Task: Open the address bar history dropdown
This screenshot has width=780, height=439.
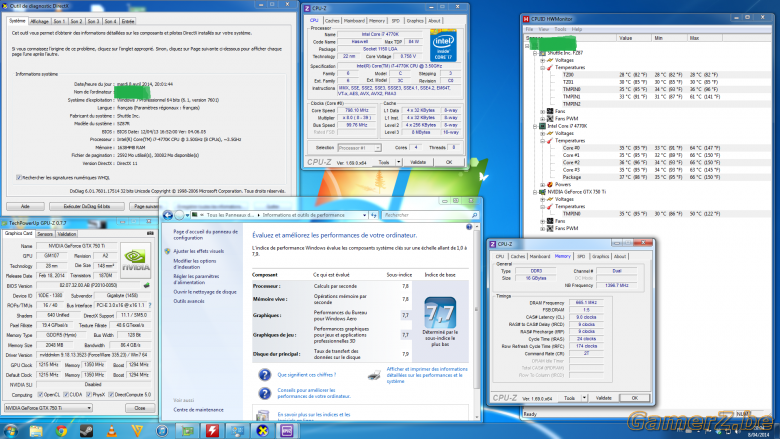Action: point(365,215)
